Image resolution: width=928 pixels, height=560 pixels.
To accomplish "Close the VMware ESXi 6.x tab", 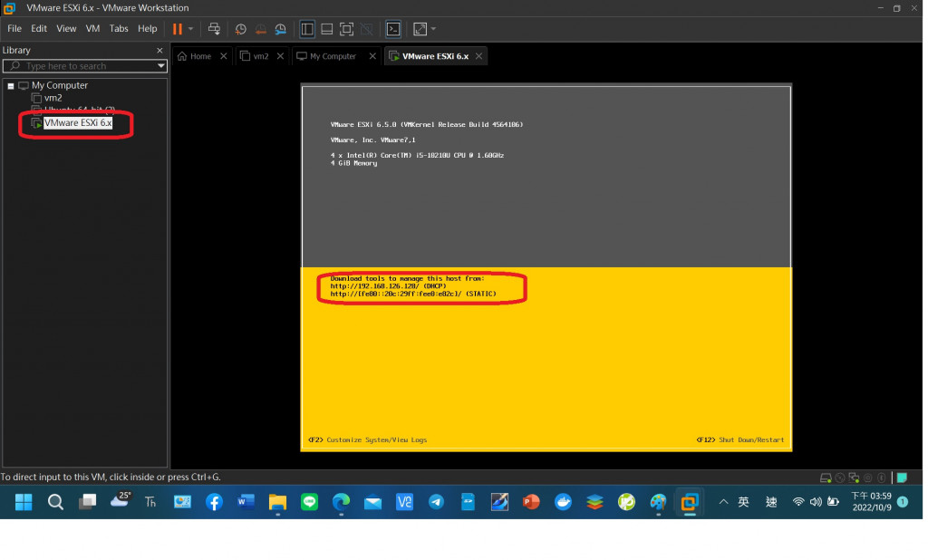I will click(478, 56).
